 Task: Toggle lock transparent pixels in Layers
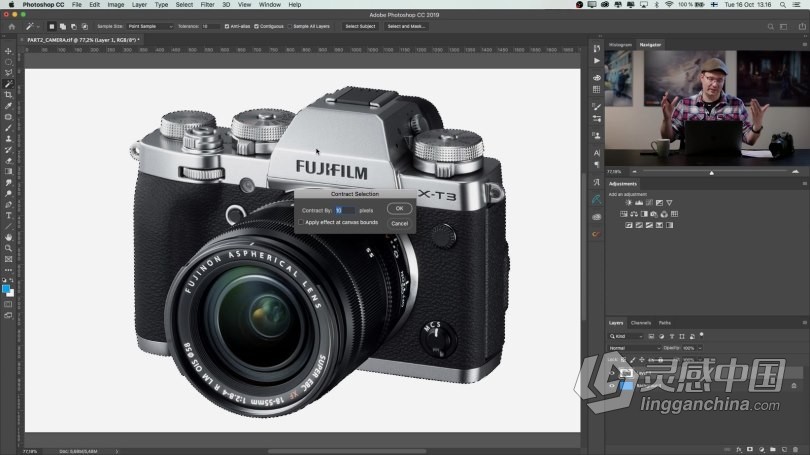click(624, 360)
